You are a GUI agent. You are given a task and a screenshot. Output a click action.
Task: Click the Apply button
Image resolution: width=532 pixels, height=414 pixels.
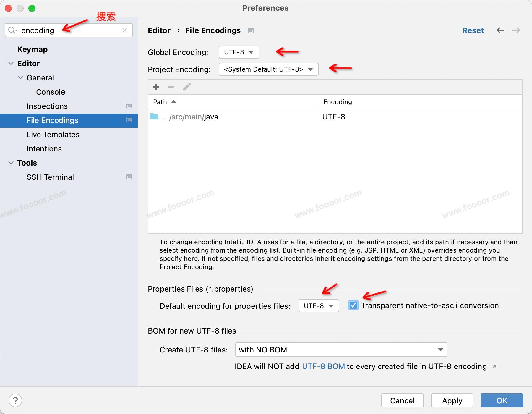coord(452,400)
